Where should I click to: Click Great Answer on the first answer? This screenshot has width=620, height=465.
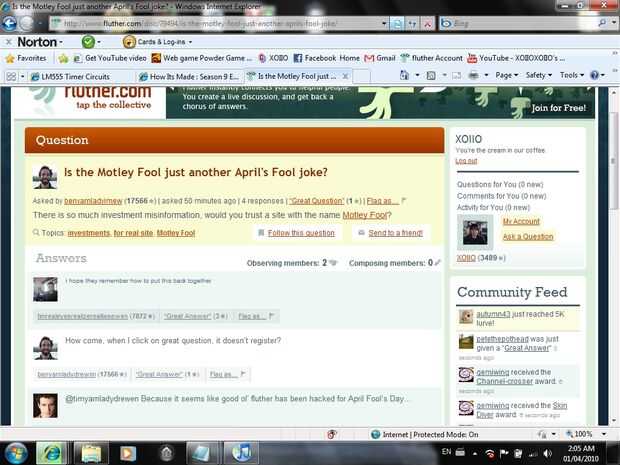click(188, 316)
